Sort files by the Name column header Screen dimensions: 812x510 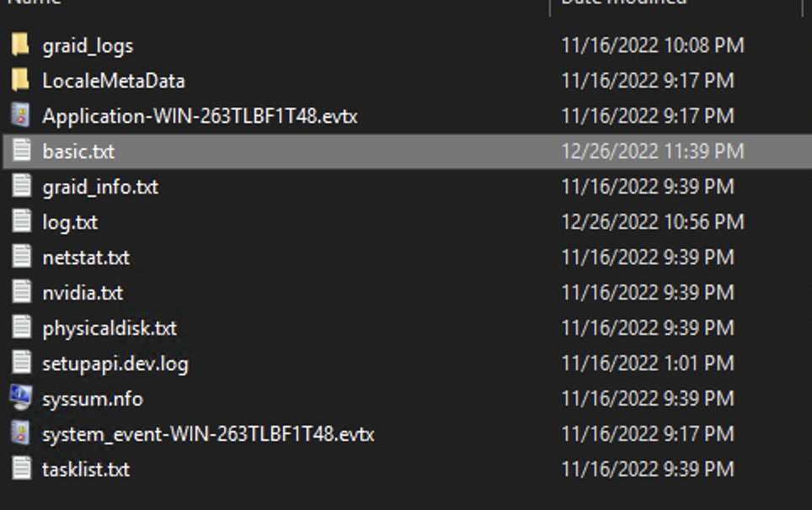tap(35, 2)
